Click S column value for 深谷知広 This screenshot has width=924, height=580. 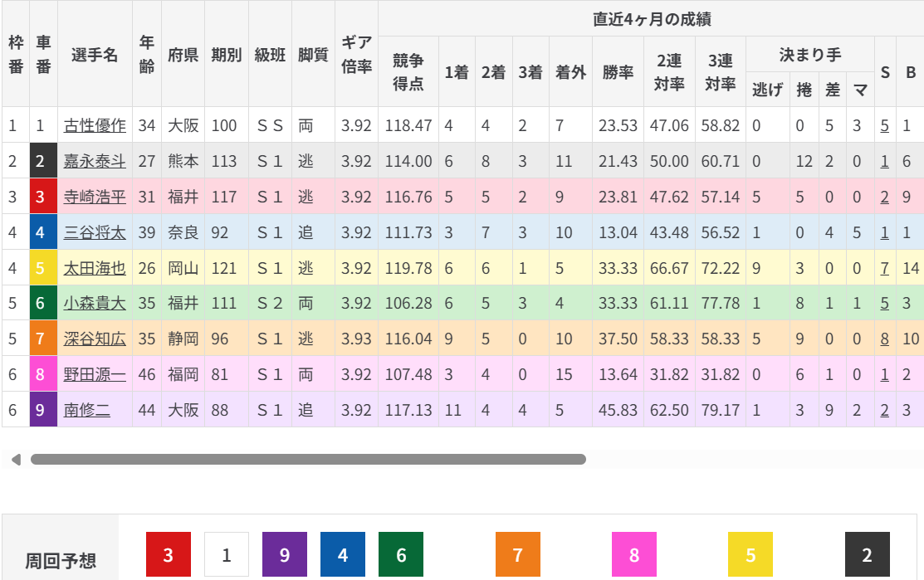885,339
